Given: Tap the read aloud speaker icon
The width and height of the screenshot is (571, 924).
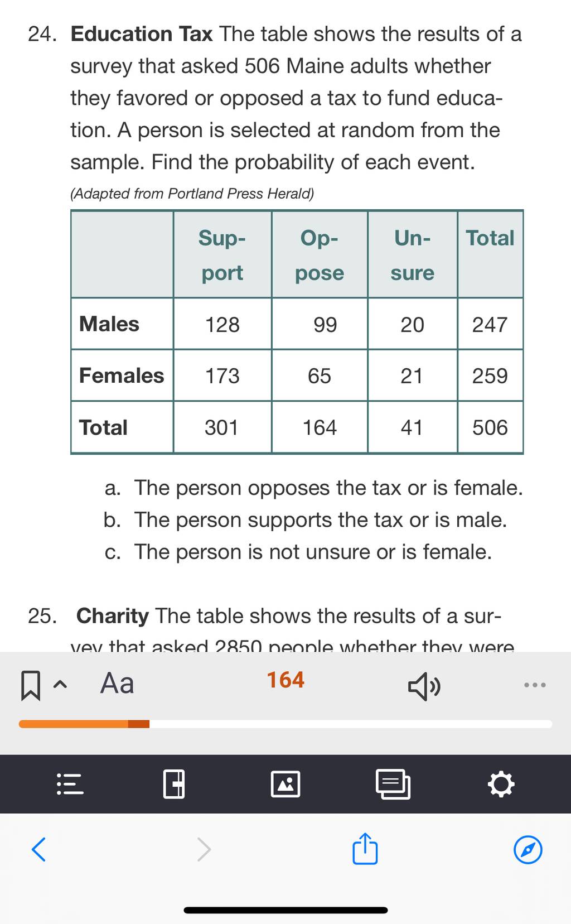Looking at the screenshot, I should click(x=424, y=686).
